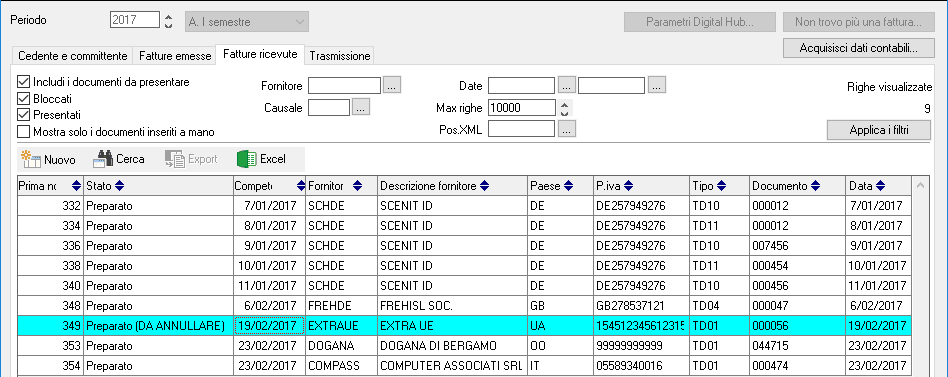Click P.iva GB278537121 cell
Screen dimensions: 948x377
[x=641, y=305]
